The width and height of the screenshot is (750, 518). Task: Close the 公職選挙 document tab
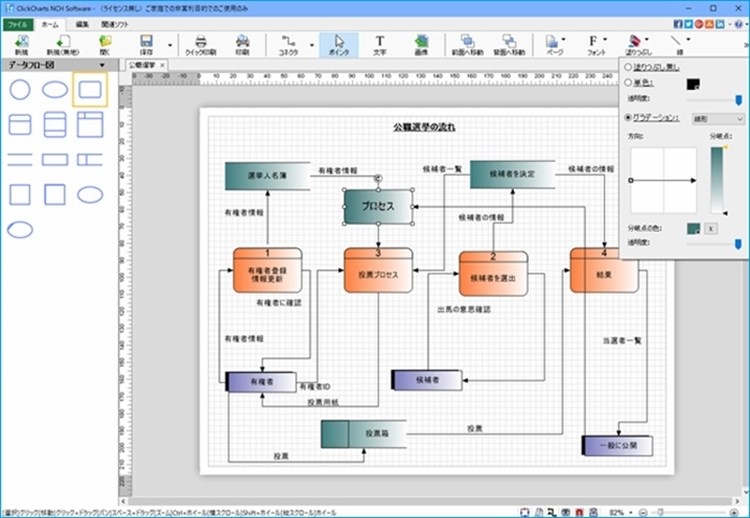162,66
